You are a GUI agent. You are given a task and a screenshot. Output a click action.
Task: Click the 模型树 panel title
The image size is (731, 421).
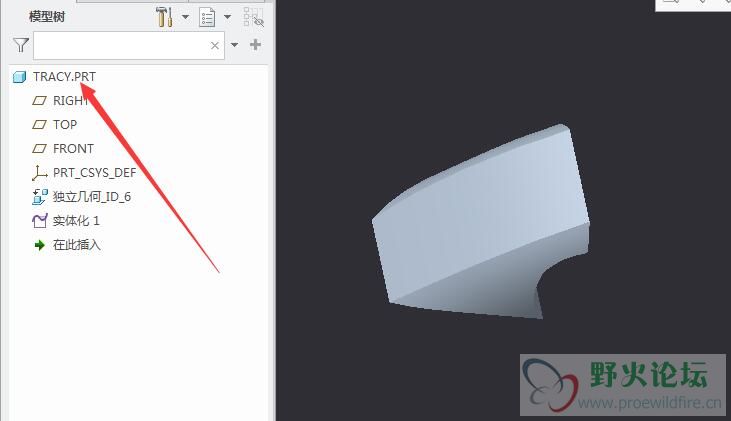(x=47, y=17)
